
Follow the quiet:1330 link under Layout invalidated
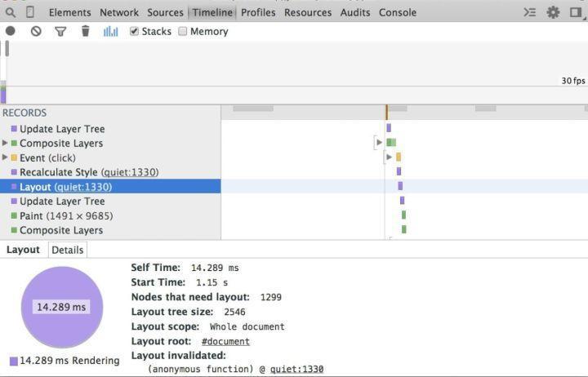pos(296,369)
